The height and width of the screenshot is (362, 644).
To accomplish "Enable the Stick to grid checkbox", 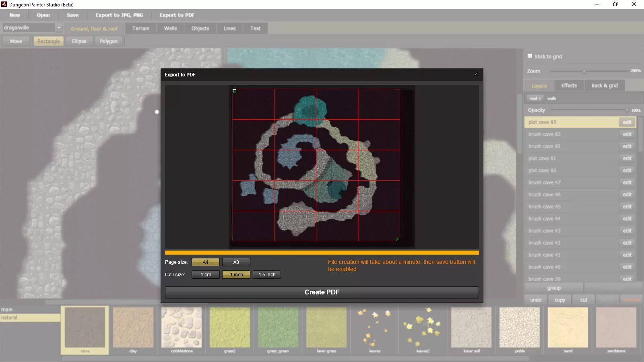I will (x=530, y=56).
